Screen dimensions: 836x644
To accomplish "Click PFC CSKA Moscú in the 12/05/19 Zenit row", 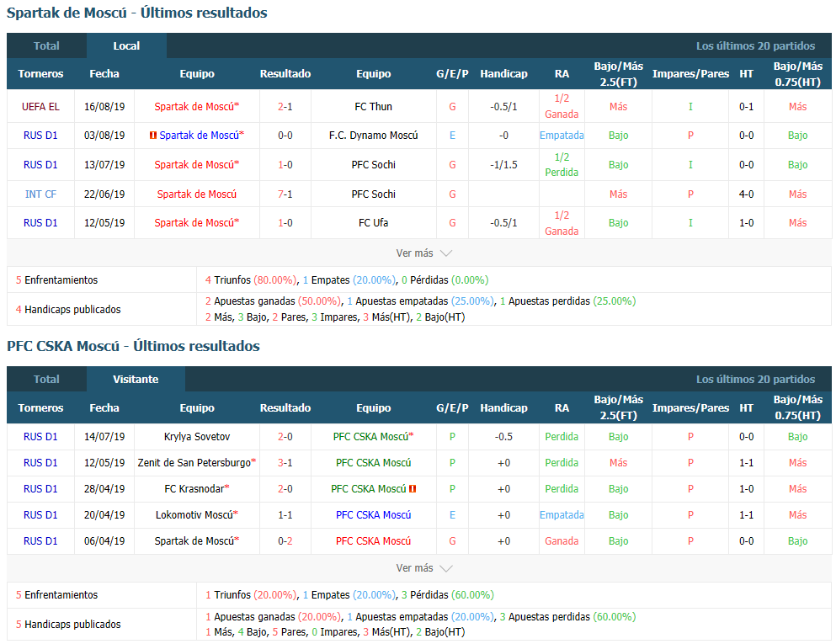I will (373, 463).
